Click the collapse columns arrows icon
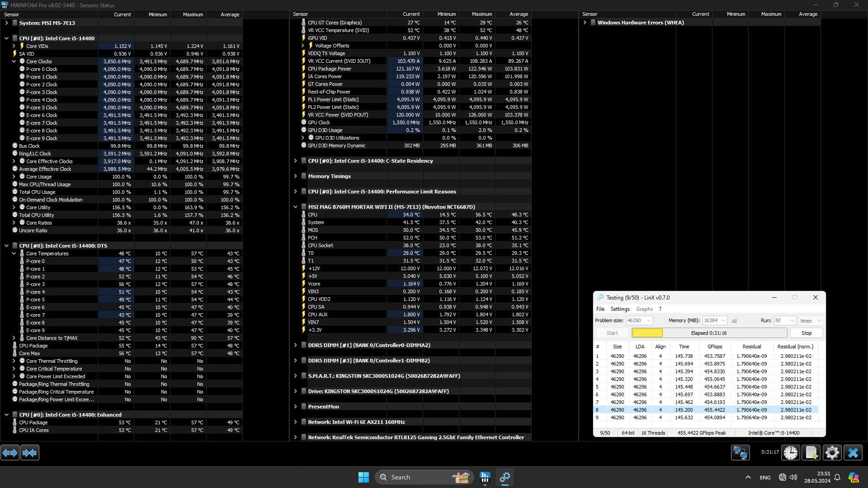 30,452
